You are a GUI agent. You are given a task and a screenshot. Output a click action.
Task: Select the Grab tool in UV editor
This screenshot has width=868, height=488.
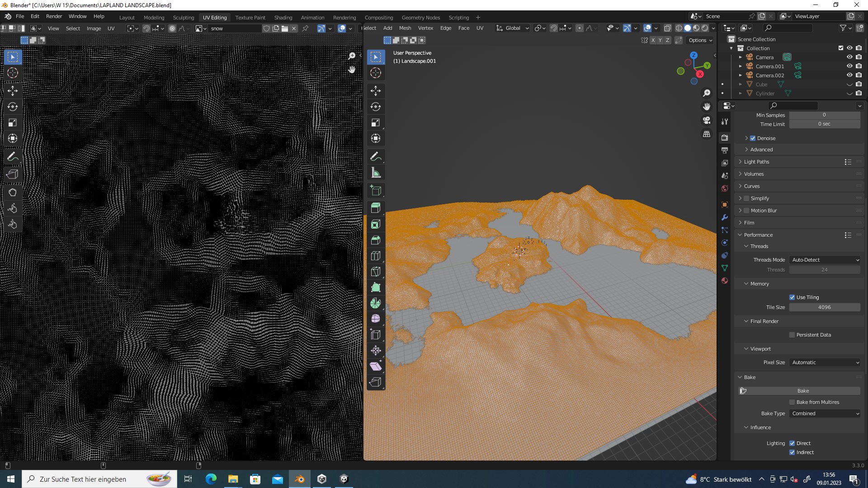click(x=13, y=192)
